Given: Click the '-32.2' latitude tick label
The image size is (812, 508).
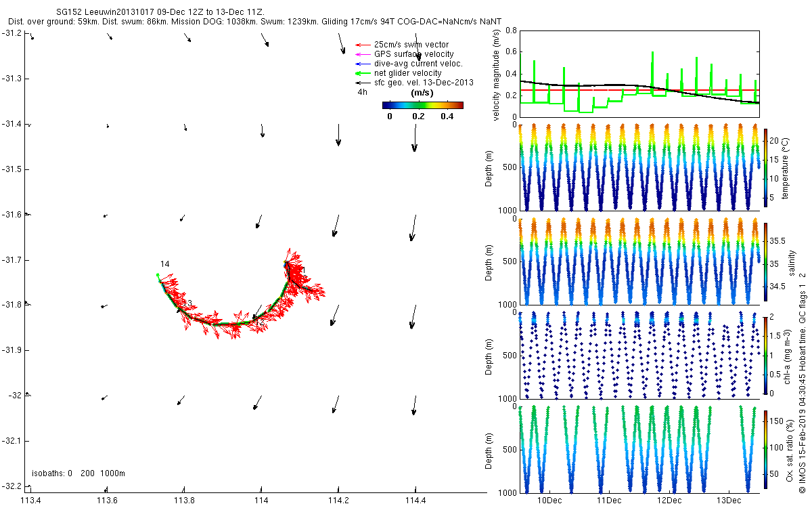Looking at the screenshot, I should [12, 486].
